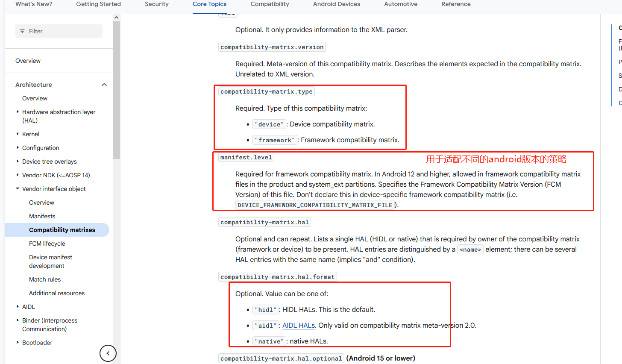Click DEVICE_FRAMEWORK_COMPATIBILITY_MATRIX_FILE code text
Screen dimensions: 622x364
[315, 205]
